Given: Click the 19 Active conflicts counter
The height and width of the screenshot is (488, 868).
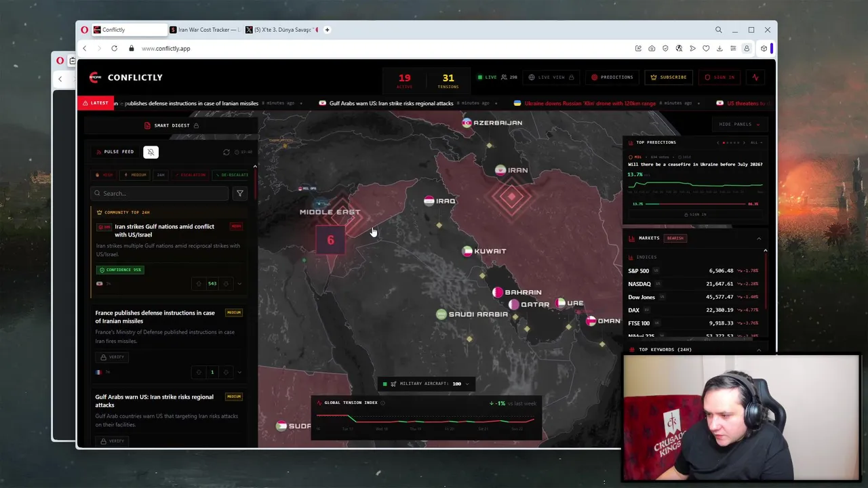Looking at the screenshot, I should (404, 81).
